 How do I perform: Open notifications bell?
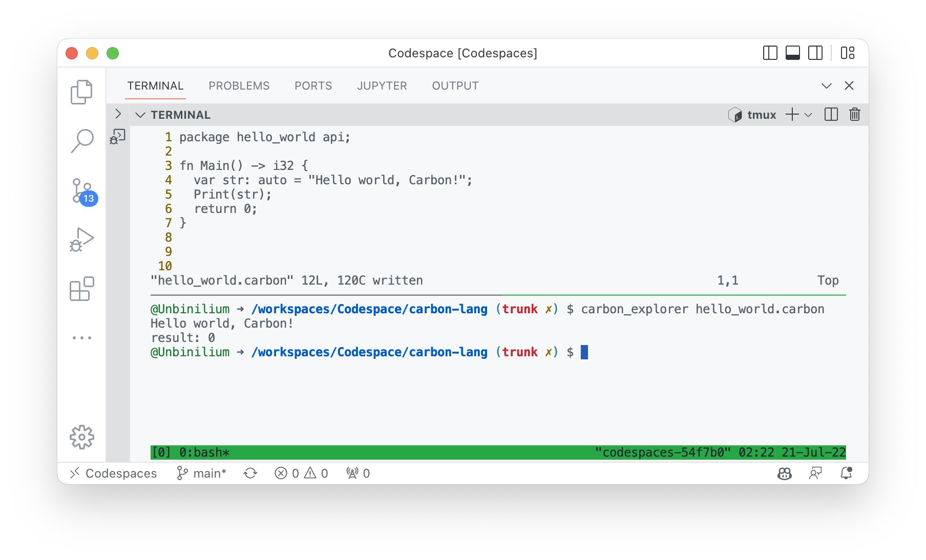(x=847, y=473)
